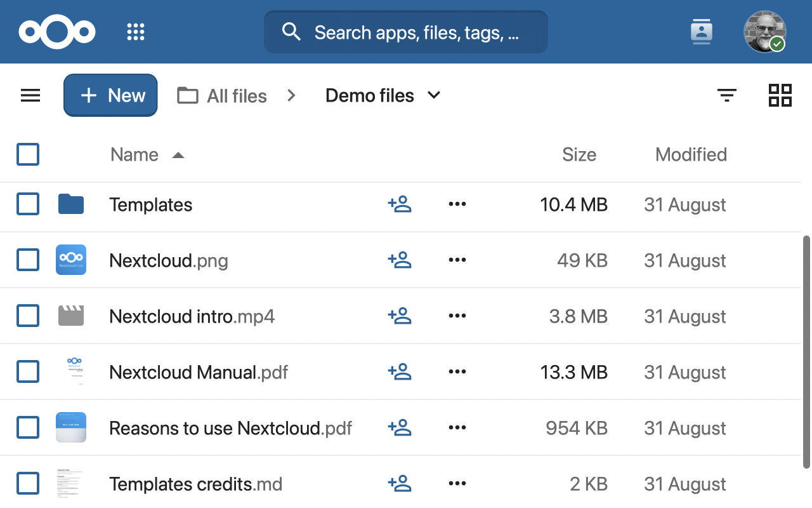Viewport: 812px width, 508px height.
Task: Tick the Nextcloud intro.mp4 checkbox
Action: 28,316
